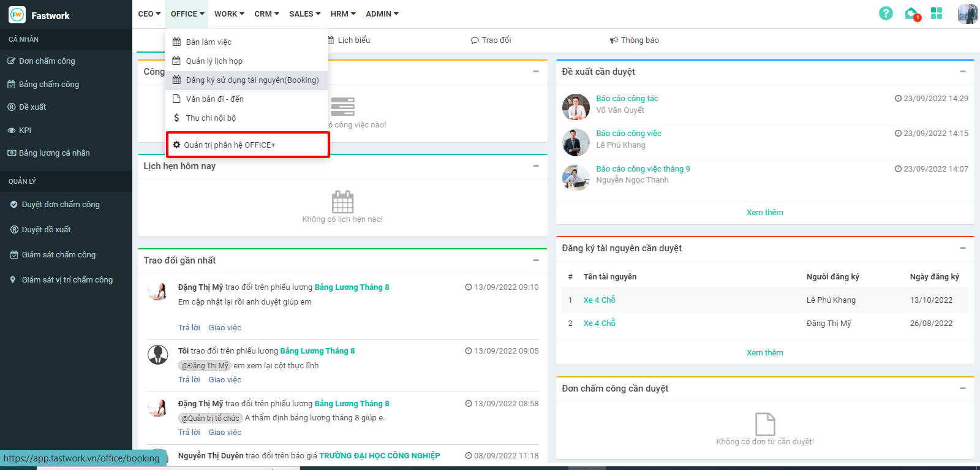Choose Đăng ký sử dụng tài nguyên(Booking)

[252, 80]
